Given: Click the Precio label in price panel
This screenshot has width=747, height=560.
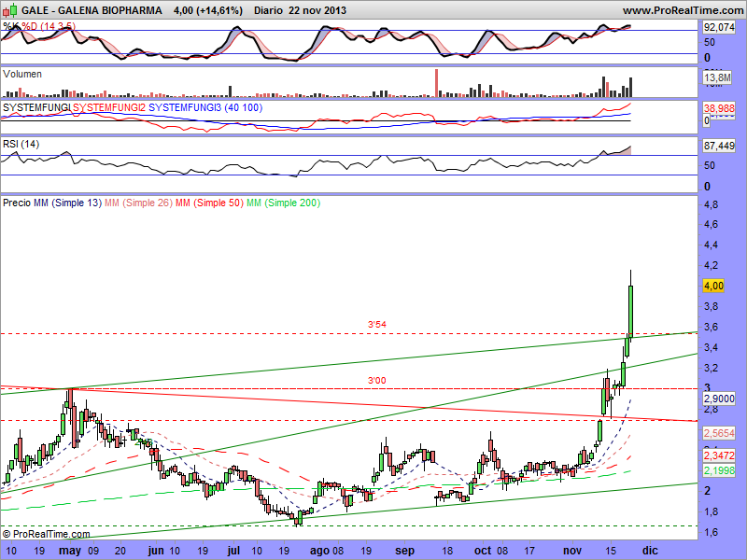Looking at the screenshot, I should coord(17,203).
